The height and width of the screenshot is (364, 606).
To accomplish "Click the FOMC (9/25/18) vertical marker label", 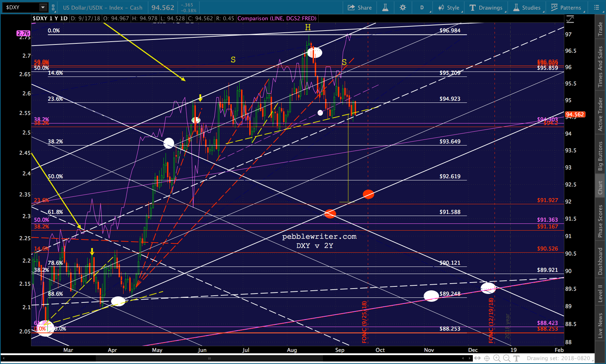I will (364, 322).
